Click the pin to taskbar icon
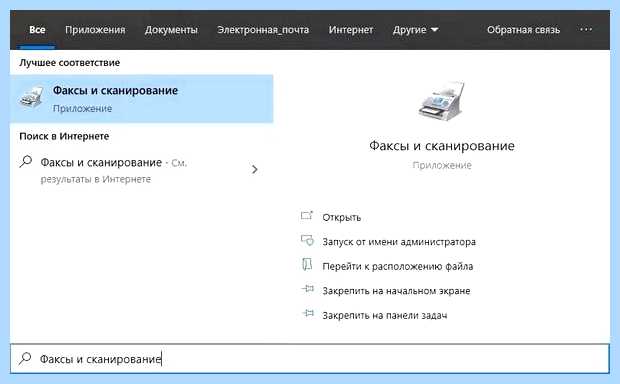620x384 pixels. point(308,314)
